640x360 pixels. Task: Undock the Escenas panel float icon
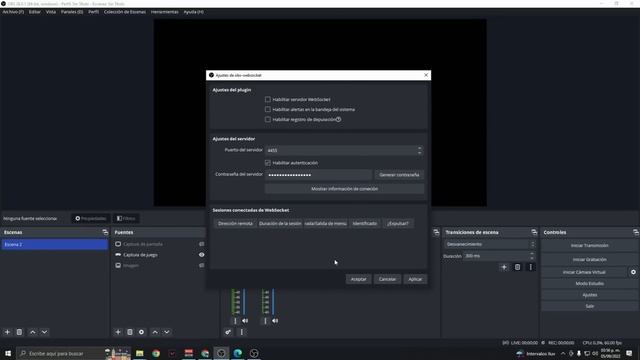[x=105, y=232]
